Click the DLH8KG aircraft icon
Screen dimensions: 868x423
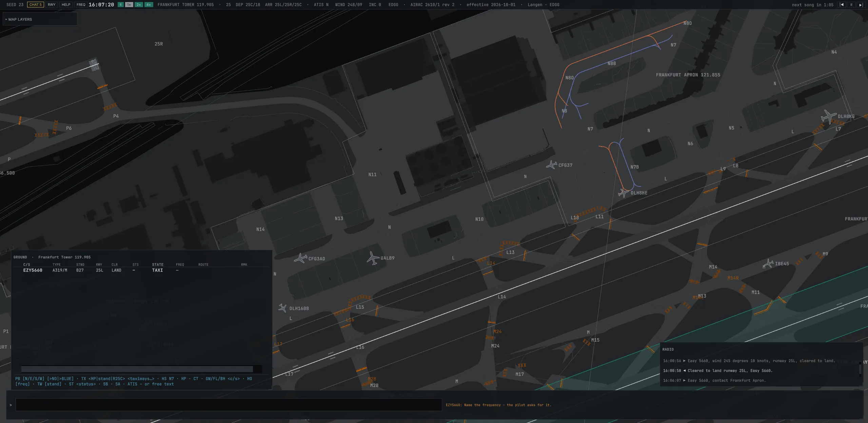pos(829,117)
